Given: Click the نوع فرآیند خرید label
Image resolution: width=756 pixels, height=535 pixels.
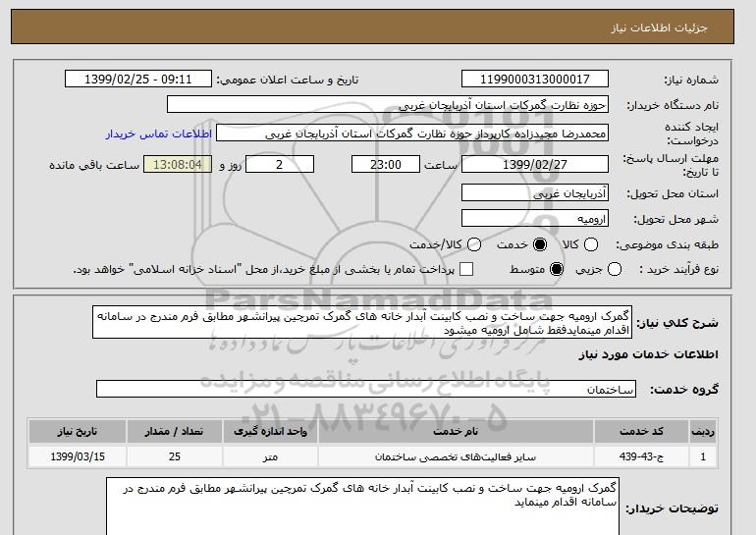Looking at the screenshot, I should pos(678,269).
